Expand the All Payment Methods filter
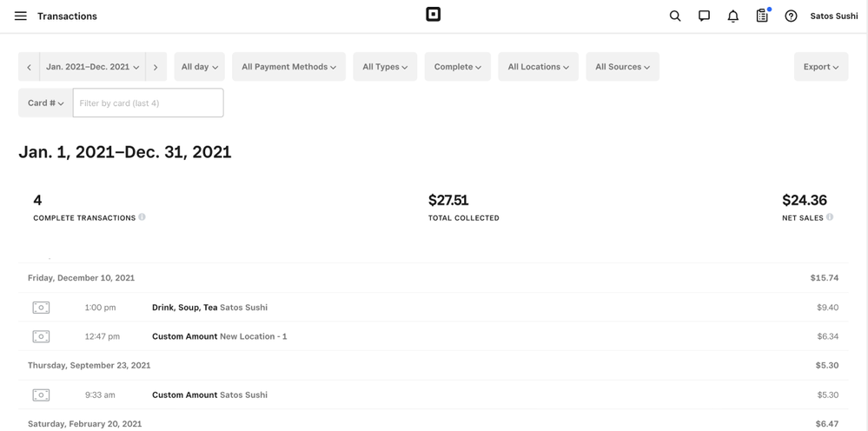This screenshot has height=431, width=868. click(288, 67)
